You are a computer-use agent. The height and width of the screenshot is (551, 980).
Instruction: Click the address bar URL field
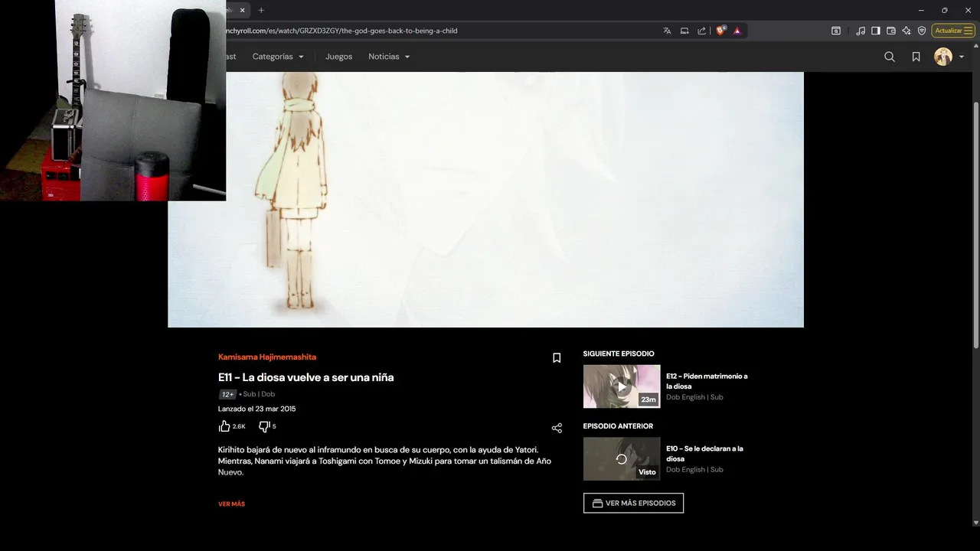[440, 31]
